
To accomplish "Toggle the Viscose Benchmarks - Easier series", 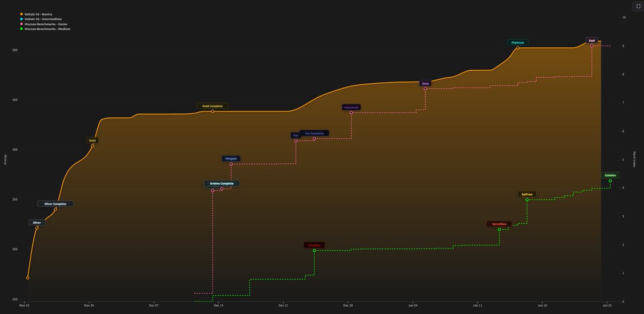I will [43, 24].
